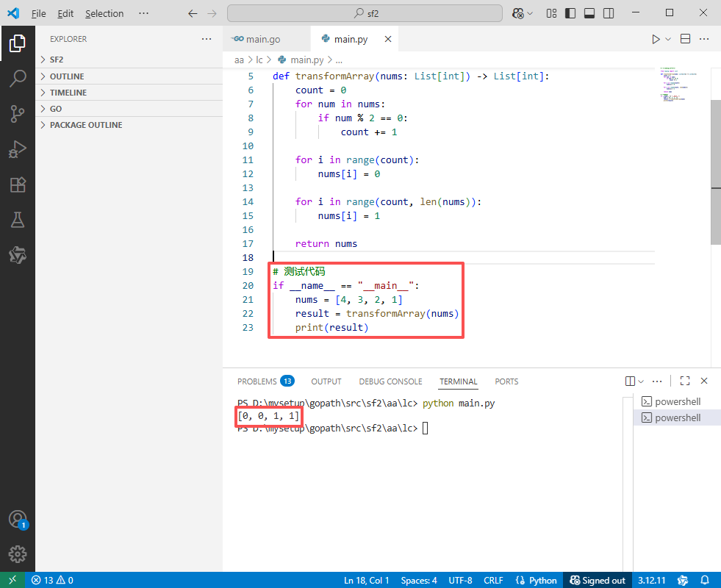Open Source Control view
This screenshot has height=588, width=721.
tap(18, 113)
